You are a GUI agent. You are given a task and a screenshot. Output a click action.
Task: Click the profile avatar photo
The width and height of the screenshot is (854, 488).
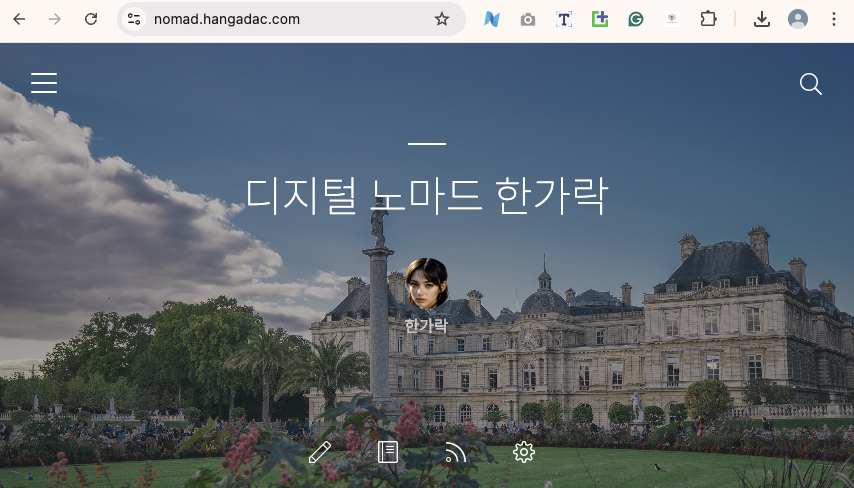(426, 284)
